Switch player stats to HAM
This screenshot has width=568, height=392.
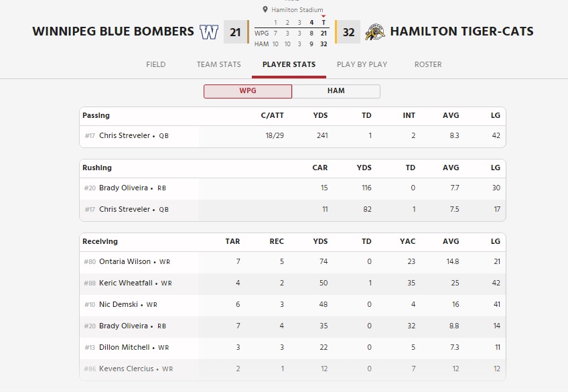point(336,91)
